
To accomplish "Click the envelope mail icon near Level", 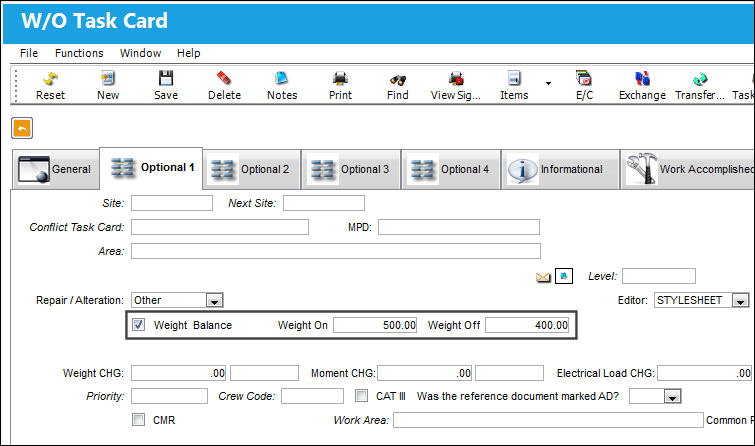I will tap(543, 277).
